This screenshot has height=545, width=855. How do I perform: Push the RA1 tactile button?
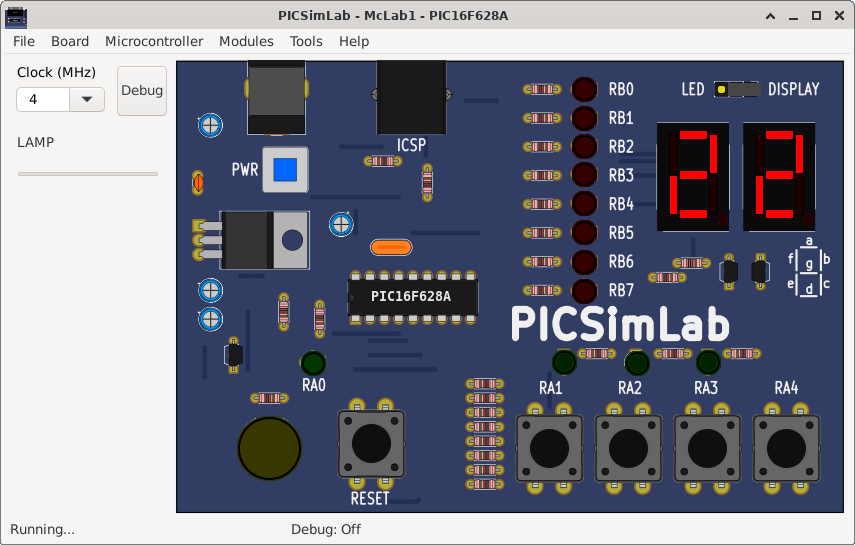[549, 448]
